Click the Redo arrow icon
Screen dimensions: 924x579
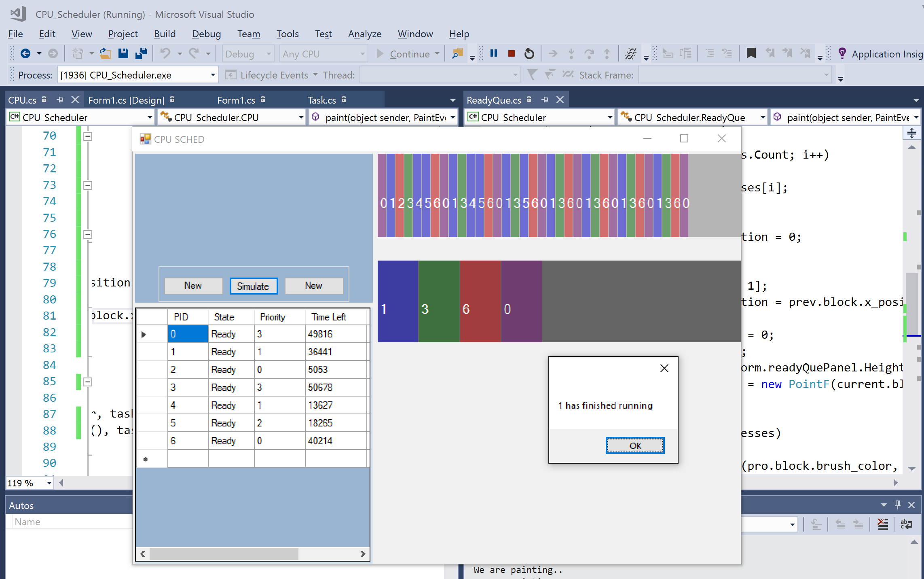194,53
